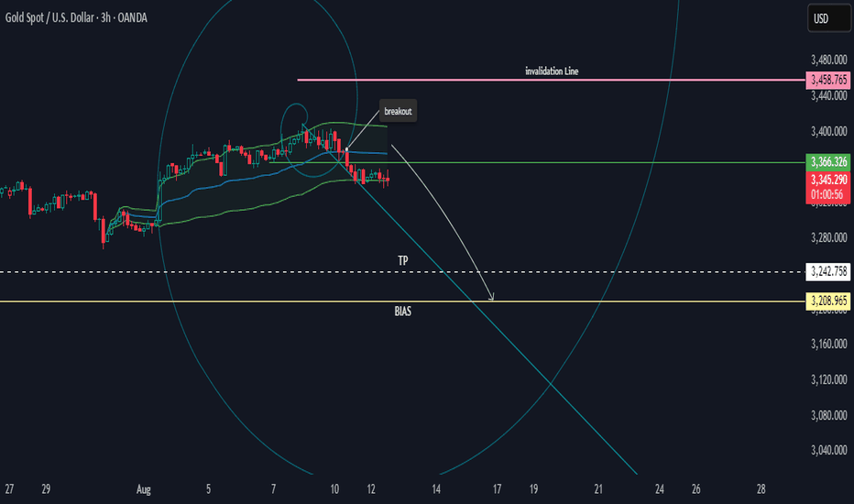Click the date 24 on the time axis
854x504 pixels.
coord(660,489)
